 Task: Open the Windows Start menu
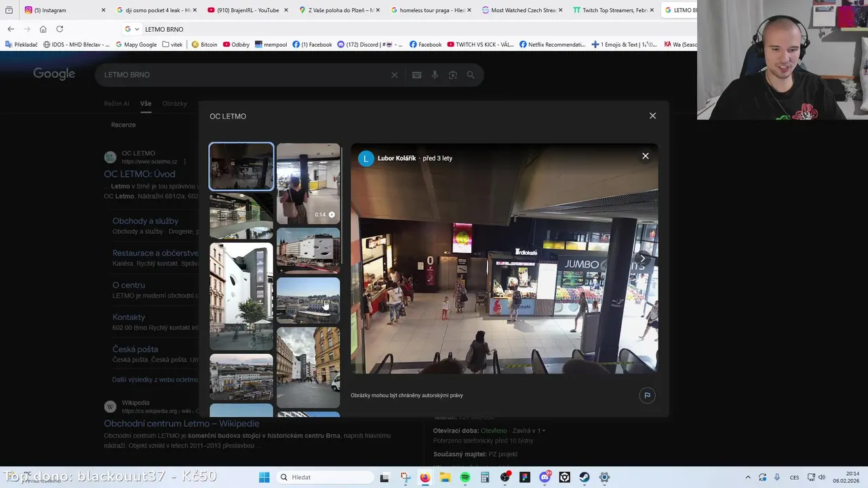click(x=264, y=477)
